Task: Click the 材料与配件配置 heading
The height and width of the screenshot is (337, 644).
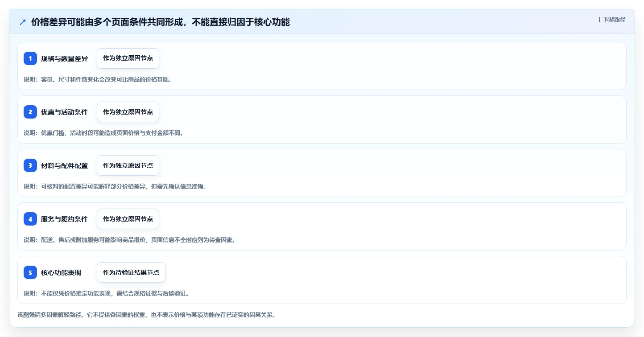Action: [x=64, y=165]
